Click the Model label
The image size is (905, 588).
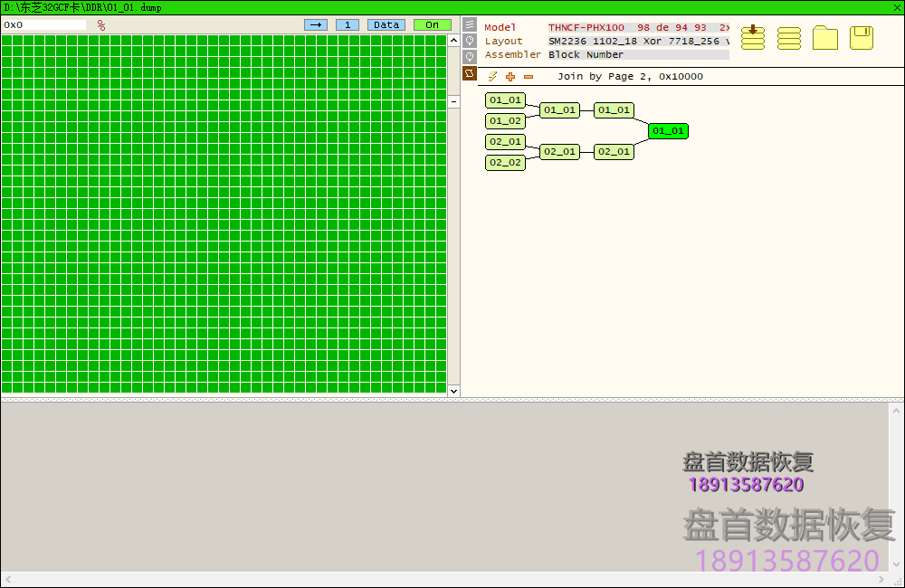pyautogui.click(x=500, y=27)
